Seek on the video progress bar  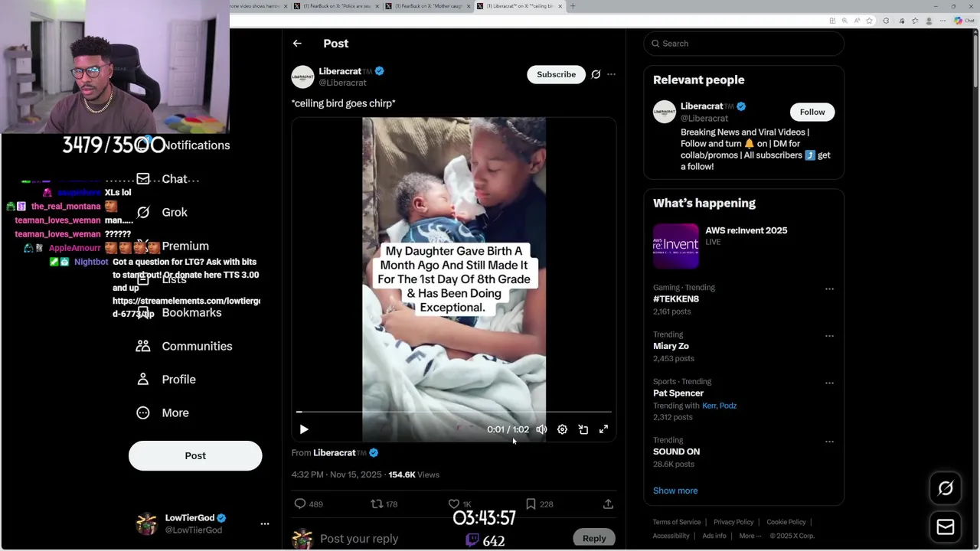click(454, 412)
